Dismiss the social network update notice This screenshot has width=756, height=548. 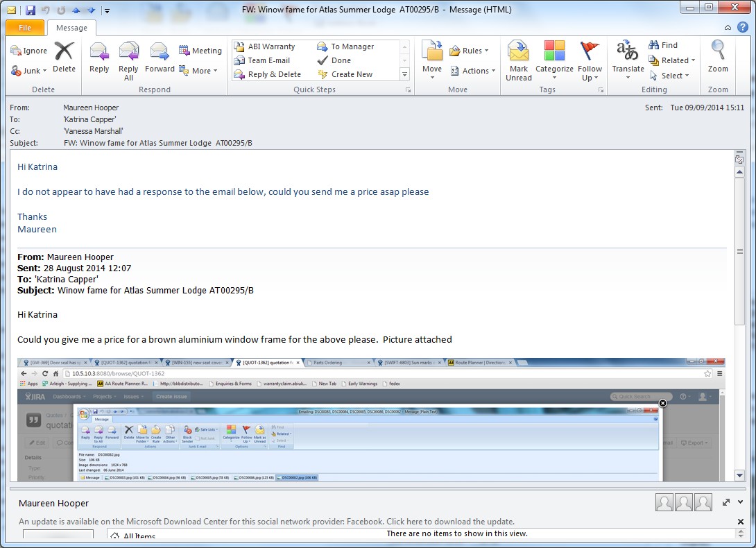point(741,522)
